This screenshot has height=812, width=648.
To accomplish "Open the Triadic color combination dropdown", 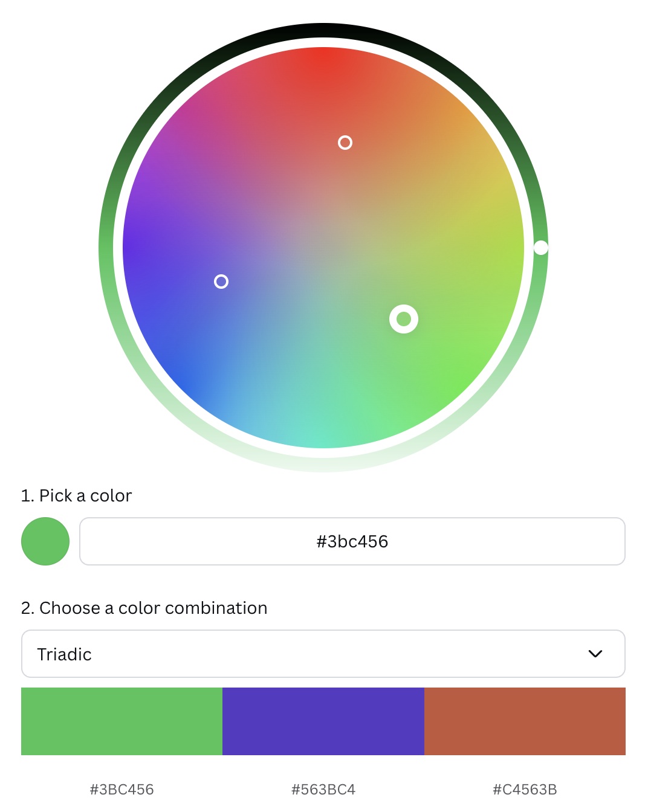I will click(x=323, y=654).
